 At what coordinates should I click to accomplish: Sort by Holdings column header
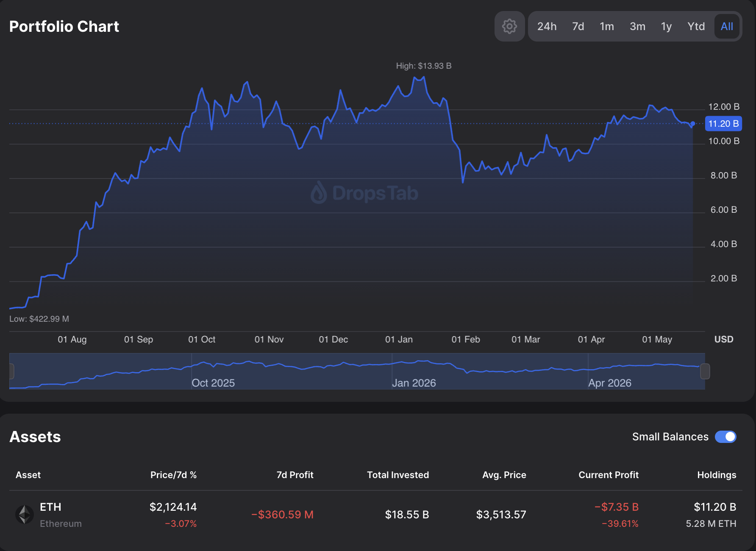pyautogui.click(x=717, y=475)
